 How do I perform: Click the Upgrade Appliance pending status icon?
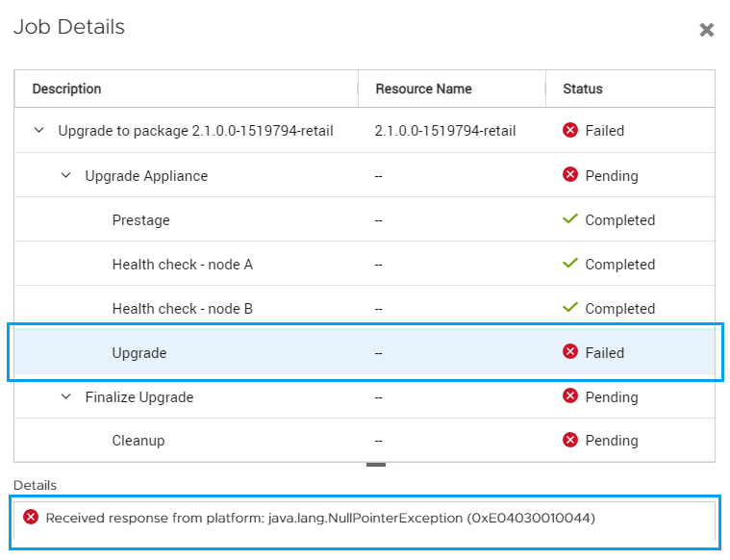coord(570,175)
